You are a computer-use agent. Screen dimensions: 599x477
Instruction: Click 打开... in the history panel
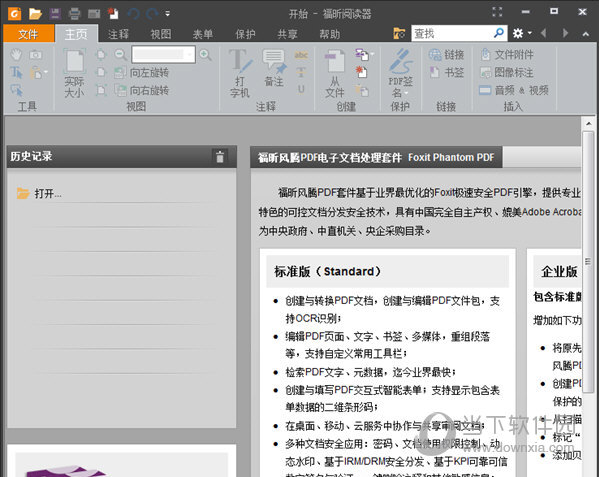[x=39, y=194]
